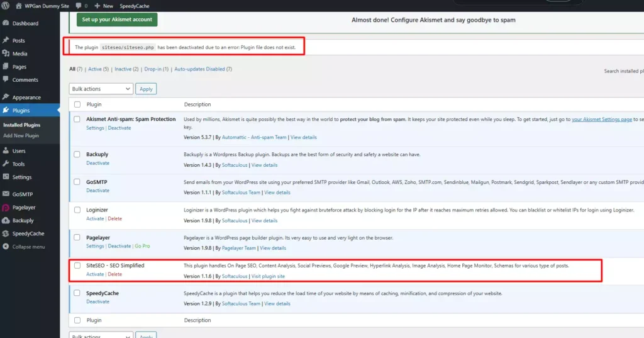
Task: Click the home icon beside WPGan Dummy Site
Action: (x=18, y=6)
